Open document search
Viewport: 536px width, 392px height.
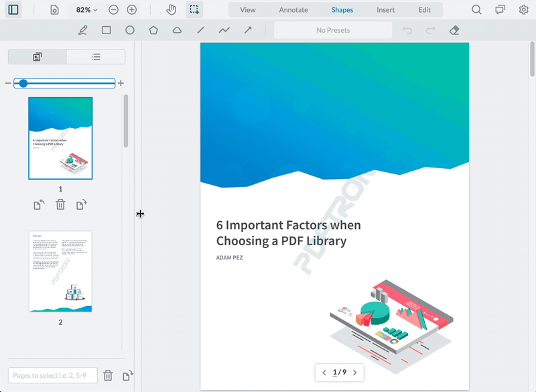pos(476,9)
